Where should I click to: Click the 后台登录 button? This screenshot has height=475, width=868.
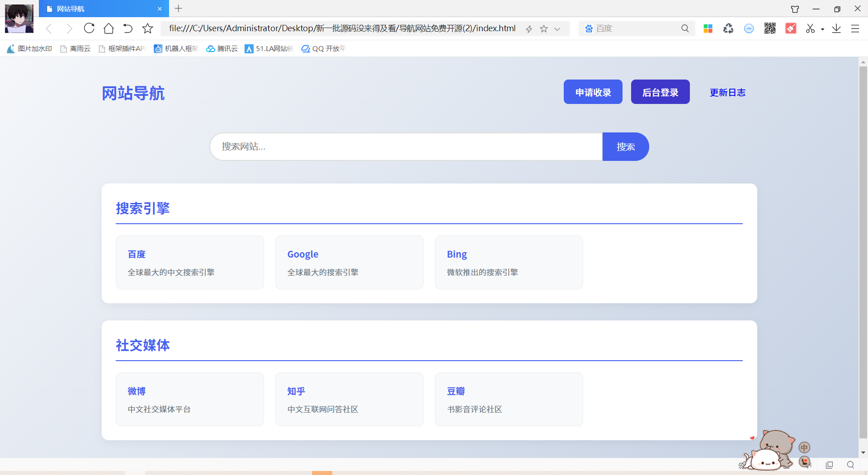(660, 92)
